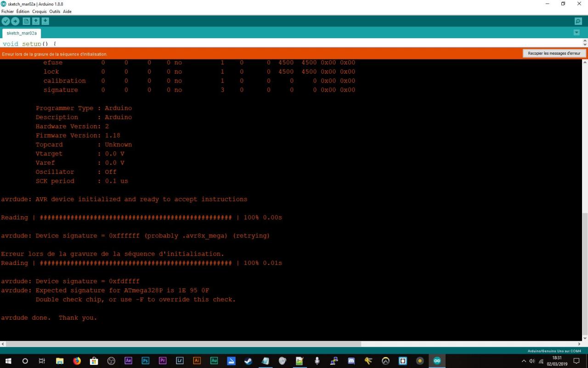The image size is (588, 368).
Task: Open the Outils menu
Action: (x=55, y=11)
